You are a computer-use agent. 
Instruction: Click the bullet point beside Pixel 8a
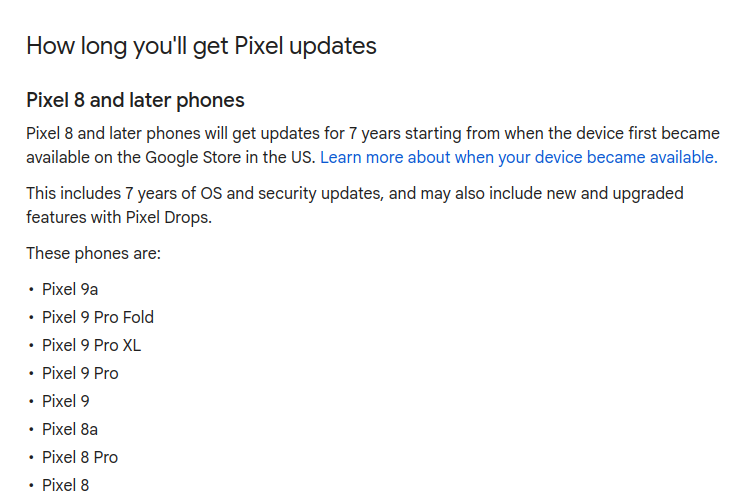(31, 429)
